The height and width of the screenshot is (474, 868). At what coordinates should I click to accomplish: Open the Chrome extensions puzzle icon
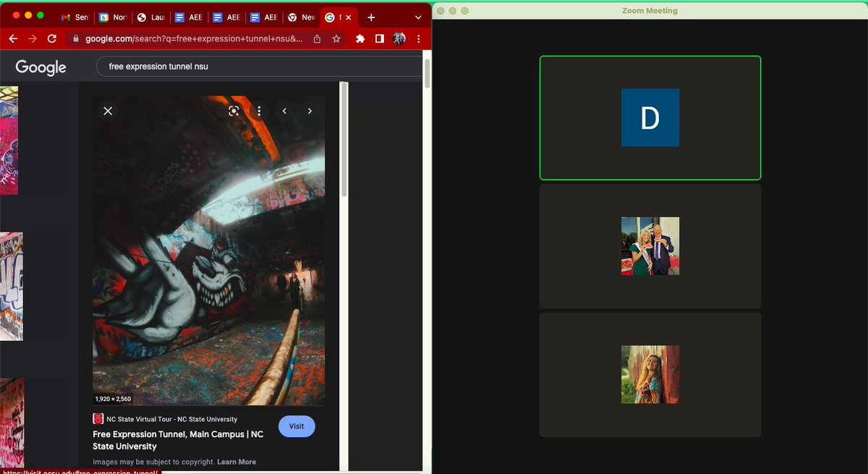coord(360,39)
